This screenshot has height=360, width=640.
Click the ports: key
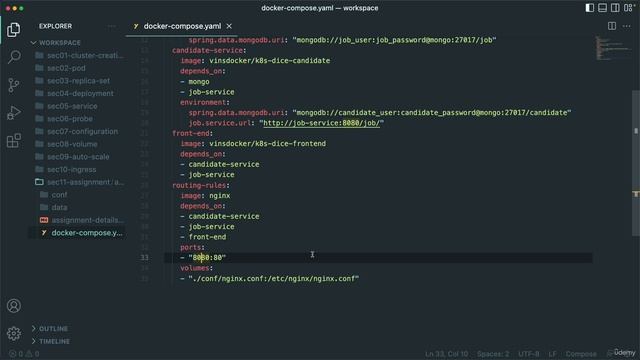pyautogui.click(x=192, y=247)
